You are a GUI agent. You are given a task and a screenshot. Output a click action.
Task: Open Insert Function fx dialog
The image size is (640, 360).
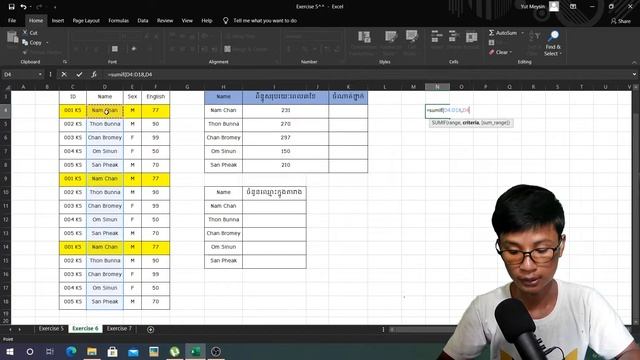click(94, 74)
